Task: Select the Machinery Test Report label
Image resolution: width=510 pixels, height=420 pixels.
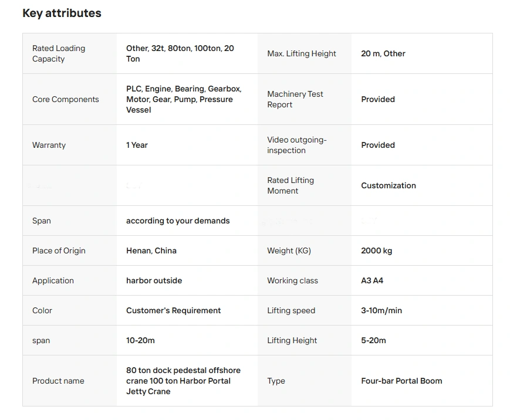Action: [x=295, y=99]
